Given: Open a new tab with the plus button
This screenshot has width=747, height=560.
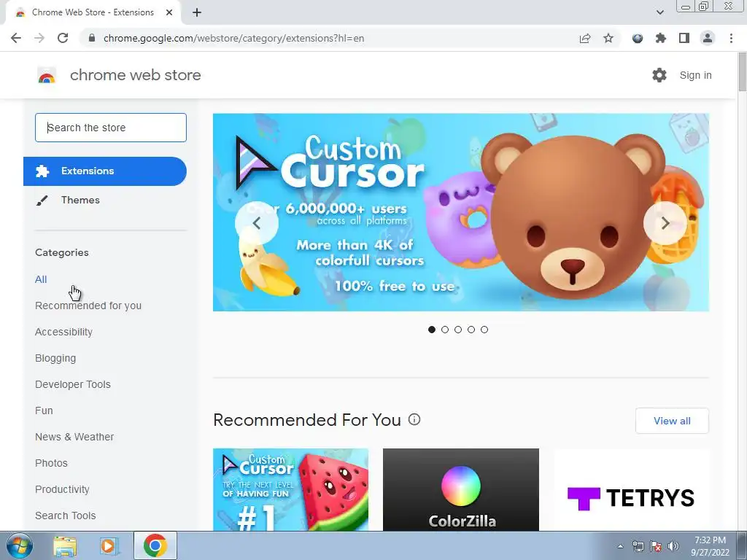Looking at the screenshot, I should pos(197,12).
